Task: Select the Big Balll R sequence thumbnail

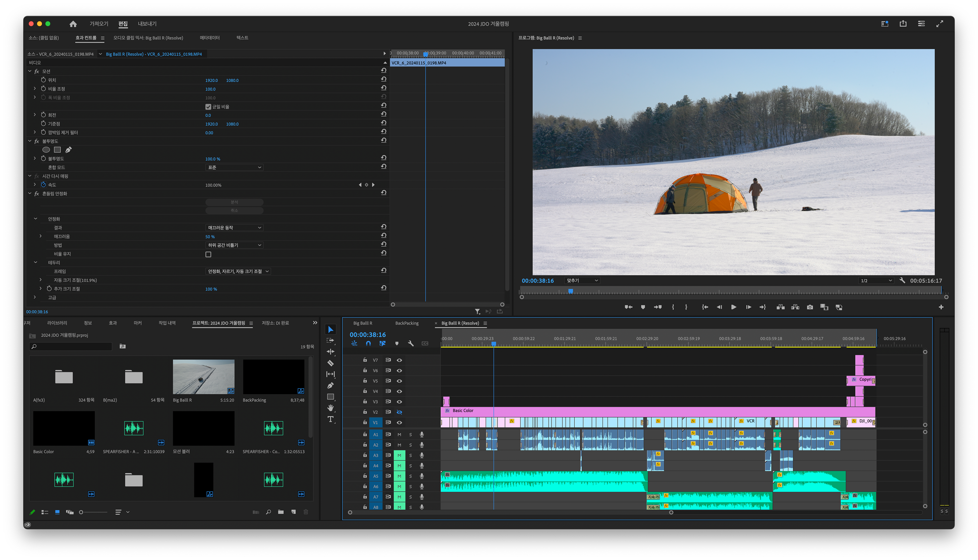Action: pyautogui.click(x=203, y=377)
